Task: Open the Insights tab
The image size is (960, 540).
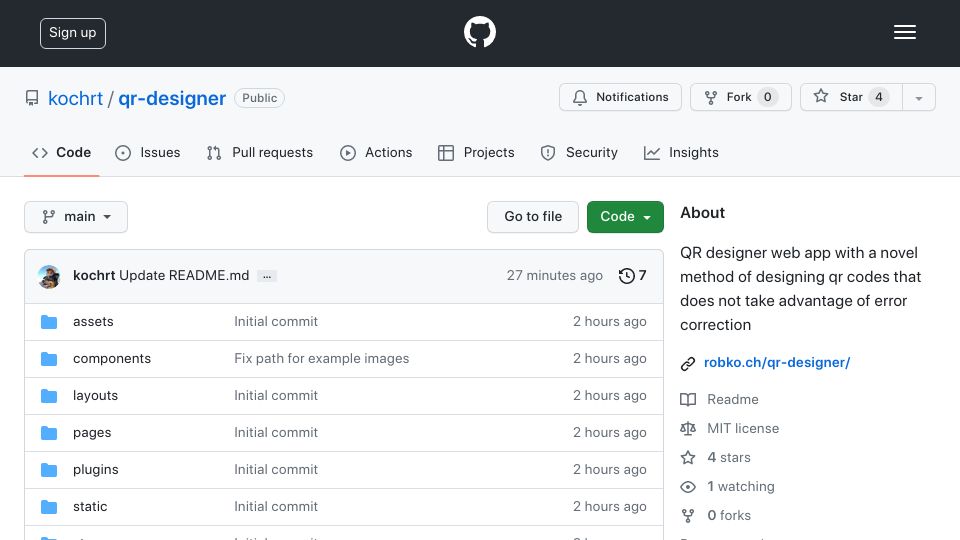Action: coord(681,152)
